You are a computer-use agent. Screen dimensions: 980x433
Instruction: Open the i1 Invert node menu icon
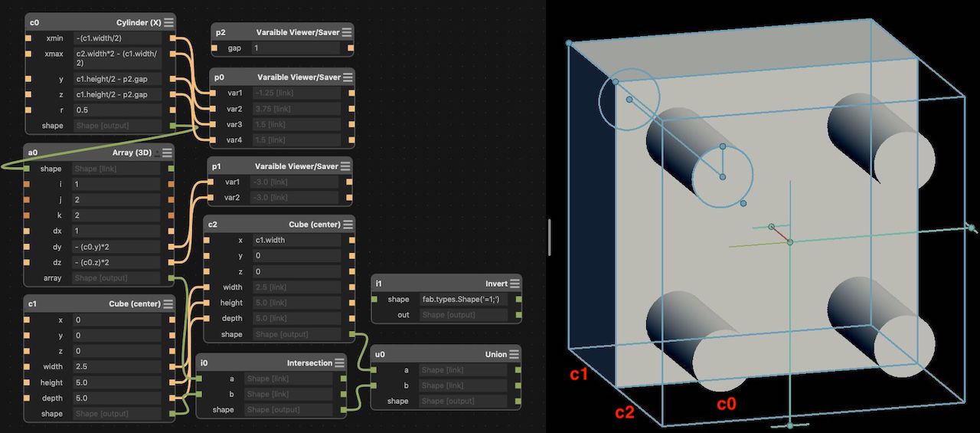514,284
